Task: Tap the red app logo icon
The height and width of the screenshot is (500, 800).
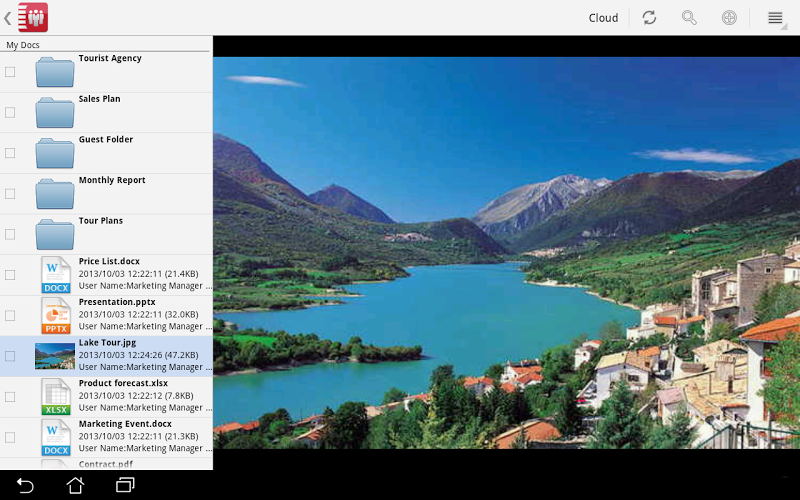Action: 33,17
